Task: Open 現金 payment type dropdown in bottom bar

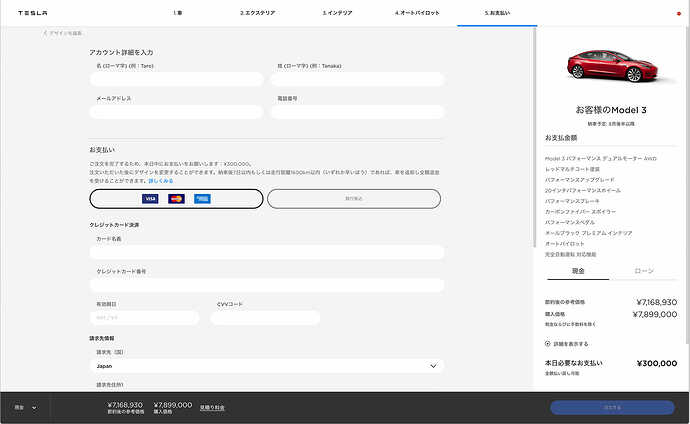Action: (x=25, y=408)
